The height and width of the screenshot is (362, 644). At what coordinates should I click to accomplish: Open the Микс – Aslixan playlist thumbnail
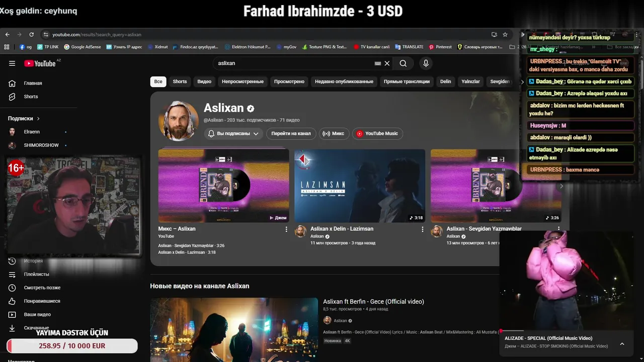223,186
